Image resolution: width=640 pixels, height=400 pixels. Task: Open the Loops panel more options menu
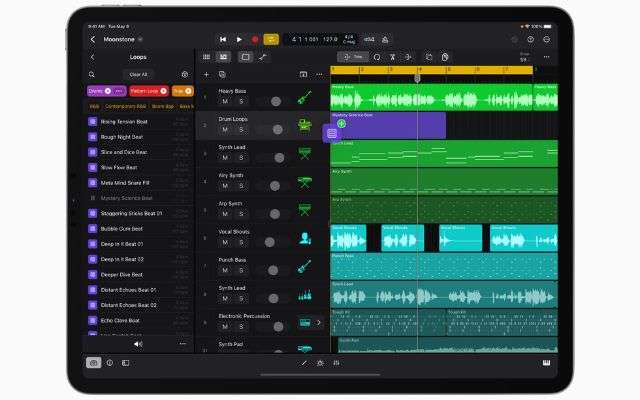point(182,343)
